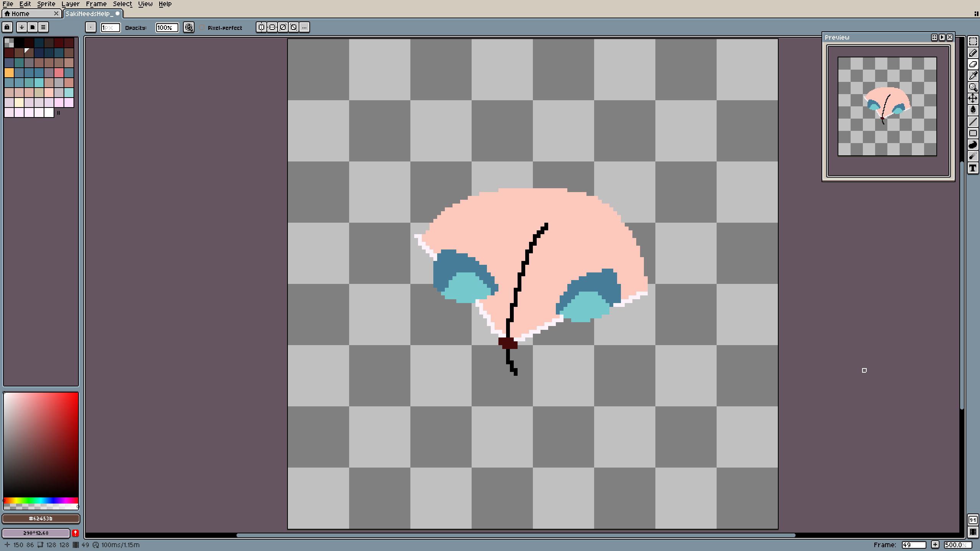
Task: Select the Pencil tool
Action: pyautogui.click(x=973, y=53)
